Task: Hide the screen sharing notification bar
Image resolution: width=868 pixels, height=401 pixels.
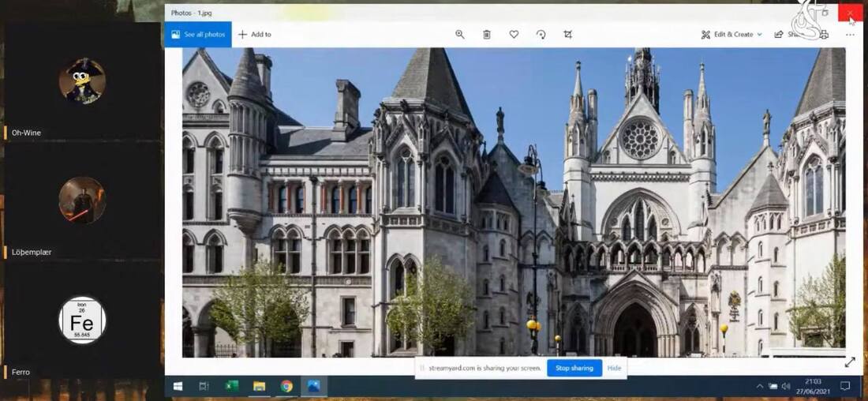Action: (614, 369)
